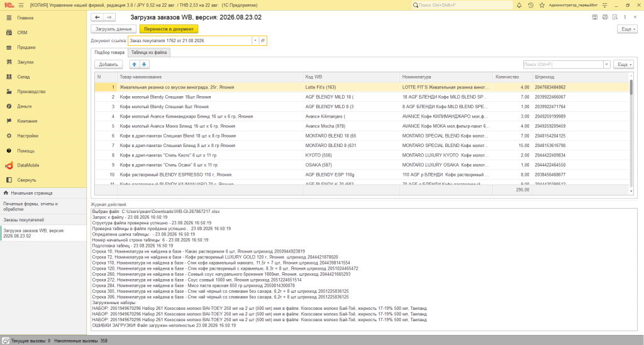644x345 pixels.
Task: Sort by Номенклатура column header
Action: [x=446, y=77]
